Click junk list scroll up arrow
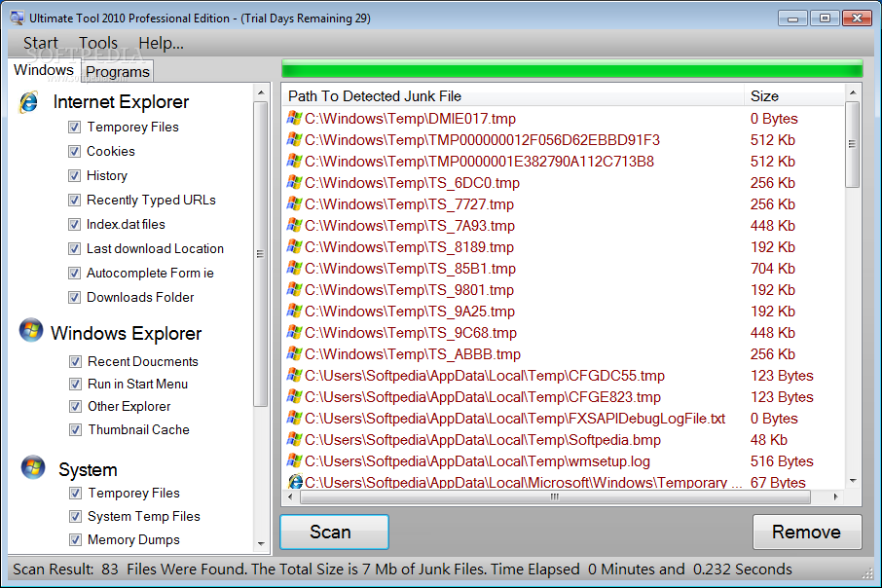 853,92
